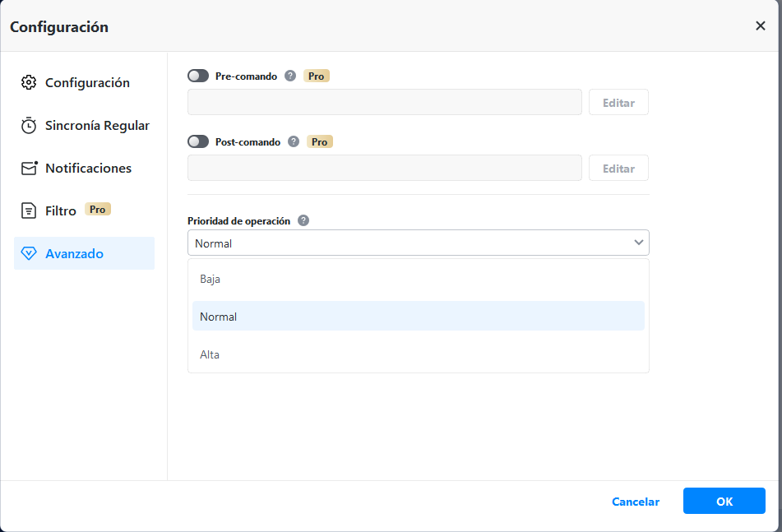Click the Cancelar link button

point(636,502)
